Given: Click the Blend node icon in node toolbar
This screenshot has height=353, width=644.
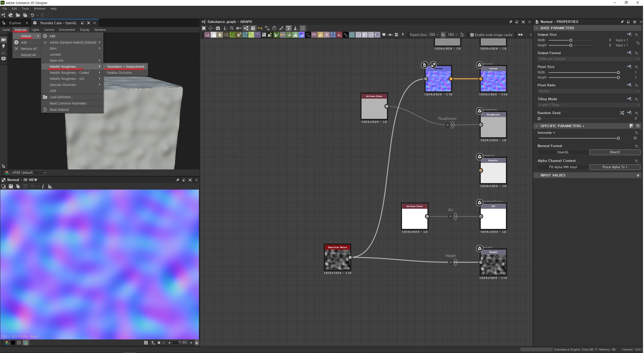Looking at the screenshot, I should pyautogui.click(x=213, y=35).
